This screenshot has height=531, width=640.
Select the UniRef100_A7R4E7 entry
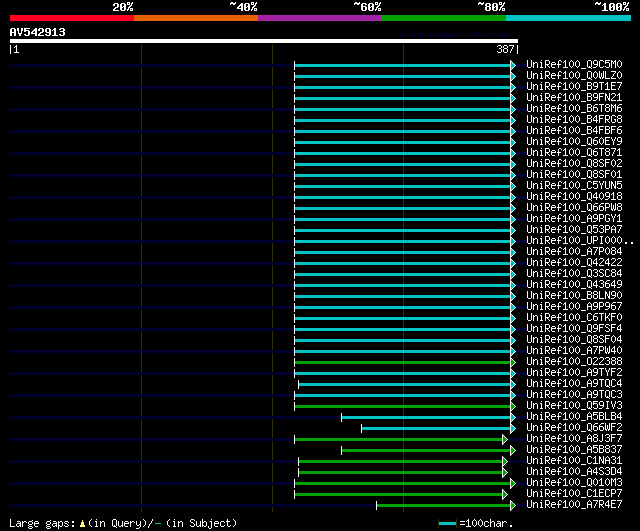point(574,505)
